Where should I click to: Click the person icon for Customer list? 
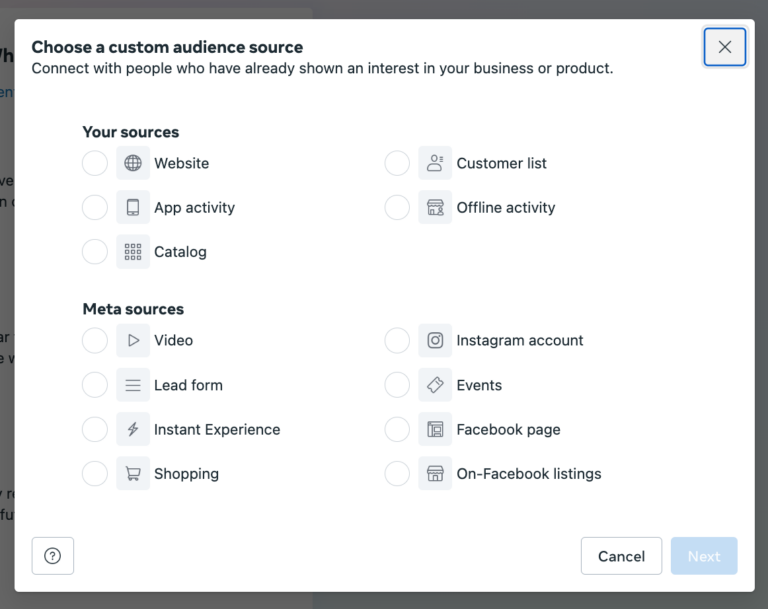(x=435, y=163)
